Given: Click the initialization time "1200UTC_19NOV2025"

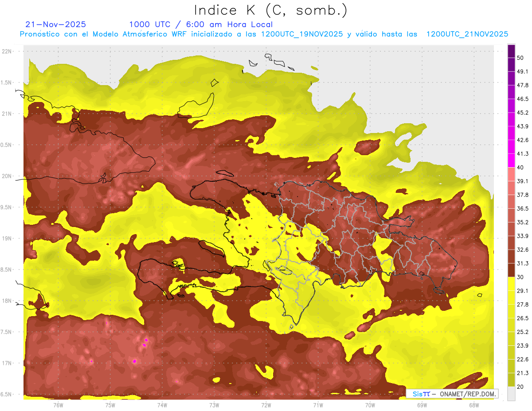Looking at the screenshot, I should [302, 34].
